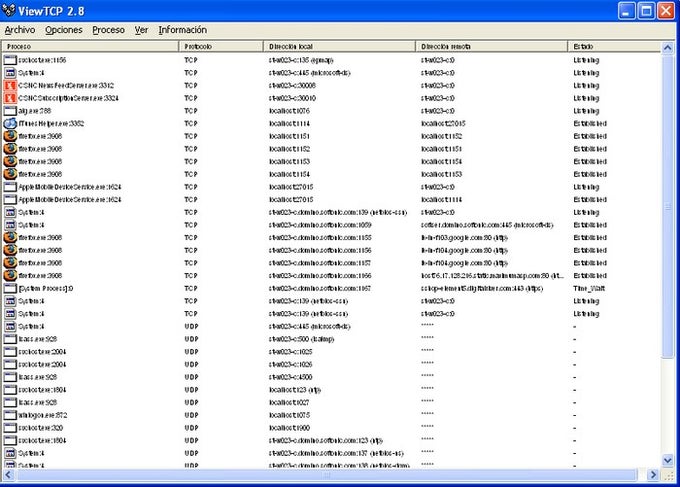This screenshot has height=487, width=680.
Task: Click the vertical scrollbar thumb
Action: (668, 206)
